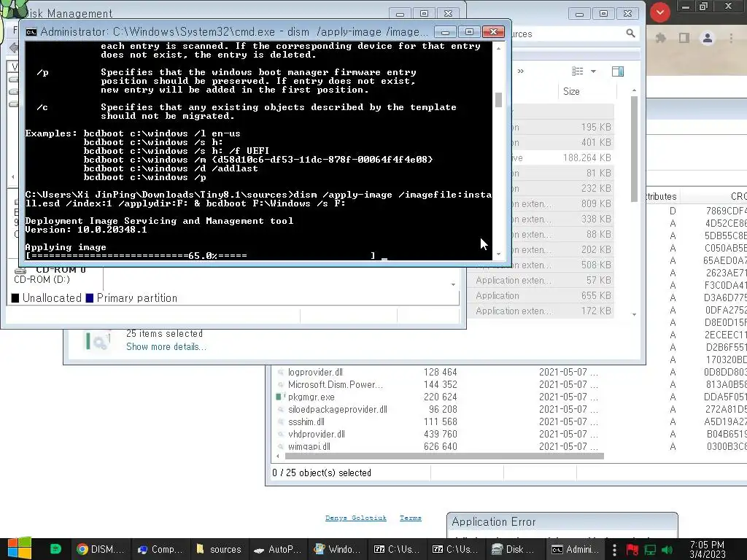
Task: Click the CD-ROM 0 disk icon
Action: pos(20,270)
